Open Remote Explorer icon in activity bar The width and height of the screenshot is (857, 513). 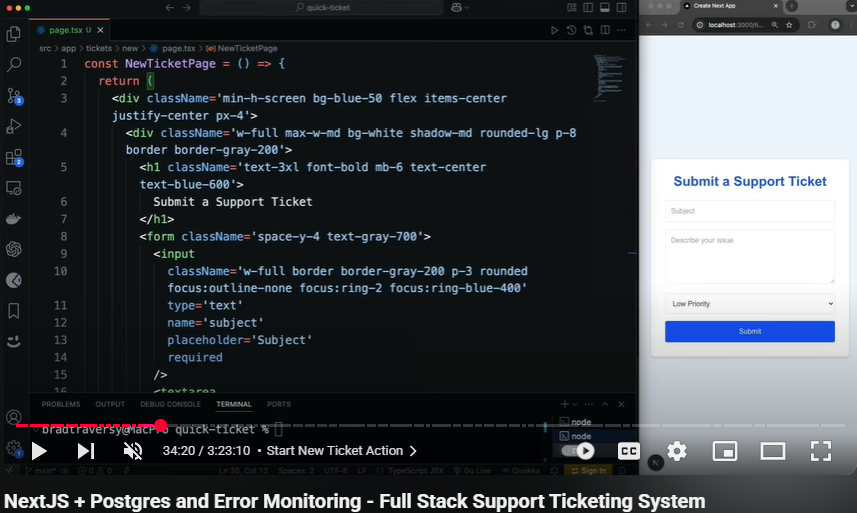click(x=14, y=188)
